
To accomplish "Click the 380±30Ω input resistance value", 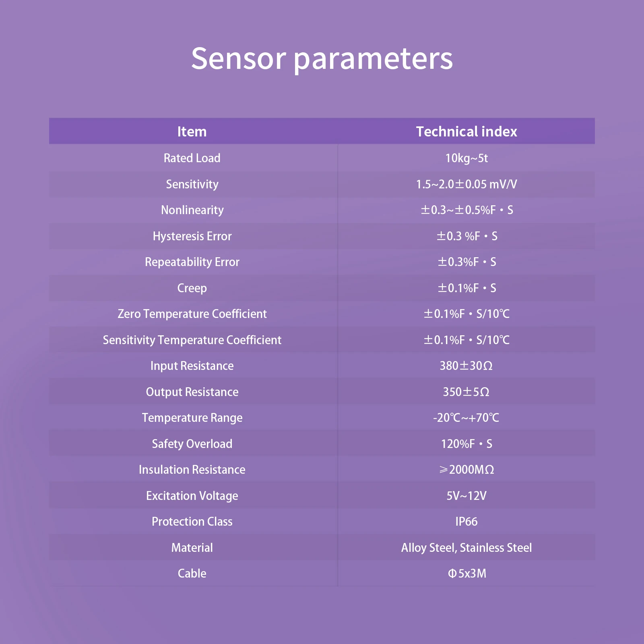I will [x=466, y=366].
